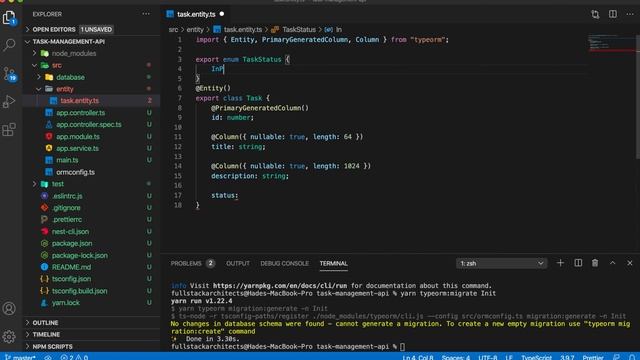Split the terminal panel
This screenshot has height=360, width=640.
578,263
